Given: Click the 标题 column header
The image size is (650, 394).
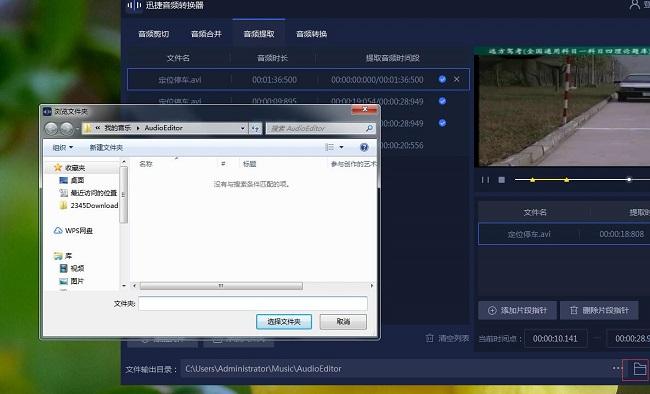Looking at the screenshot, I should [250, 164].
